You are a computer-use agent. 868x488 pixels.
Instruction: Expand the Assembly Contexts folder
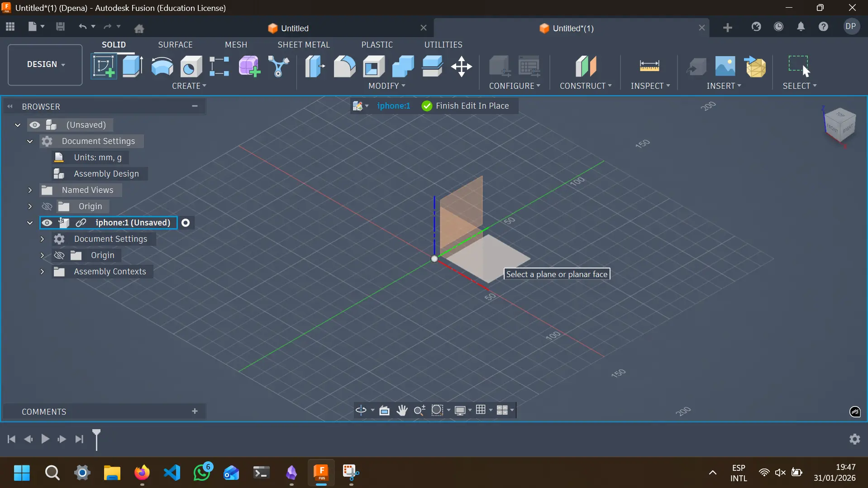pyautogui.click(x=42, y=272)
